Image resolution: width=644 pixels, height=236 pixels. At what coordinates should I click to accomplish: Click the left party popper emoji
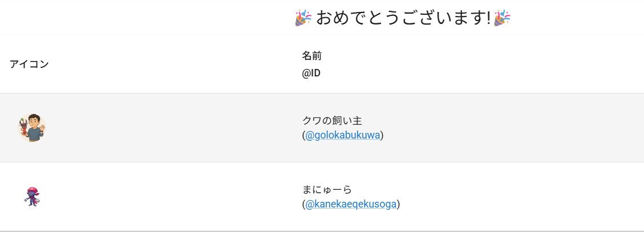pyautogui.click(x=303, y=18)
